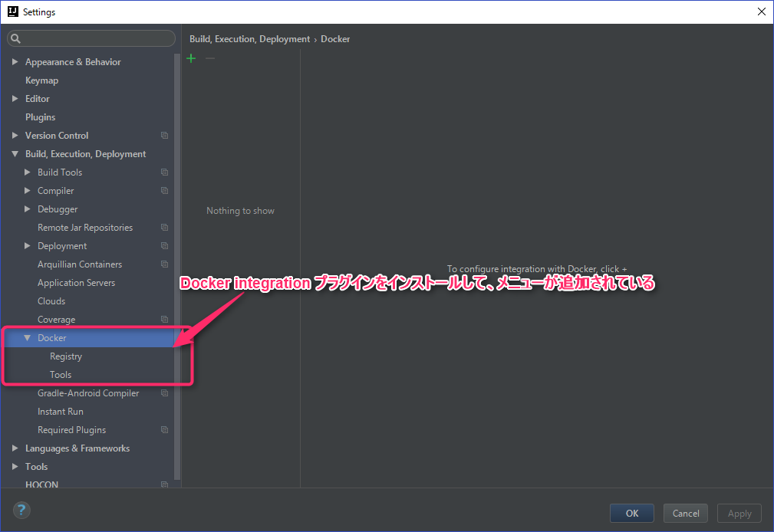The image size is (774, 532).
Task: Click the settings tree vertical scrollbar
Action: 177,267
